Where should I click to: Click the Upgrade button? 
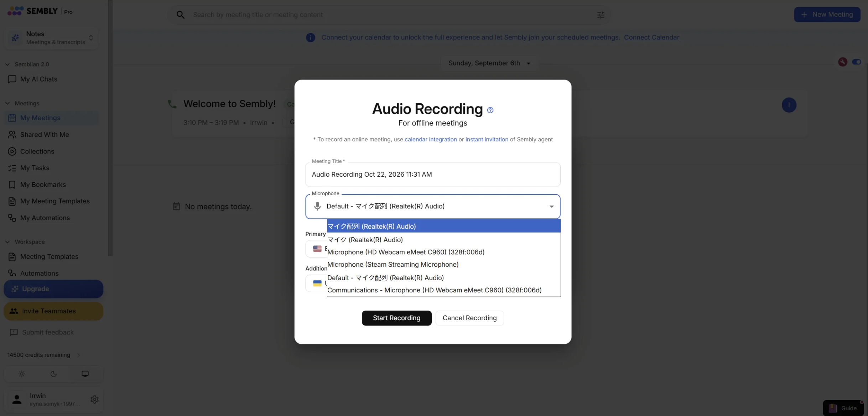tap(53, 289)
